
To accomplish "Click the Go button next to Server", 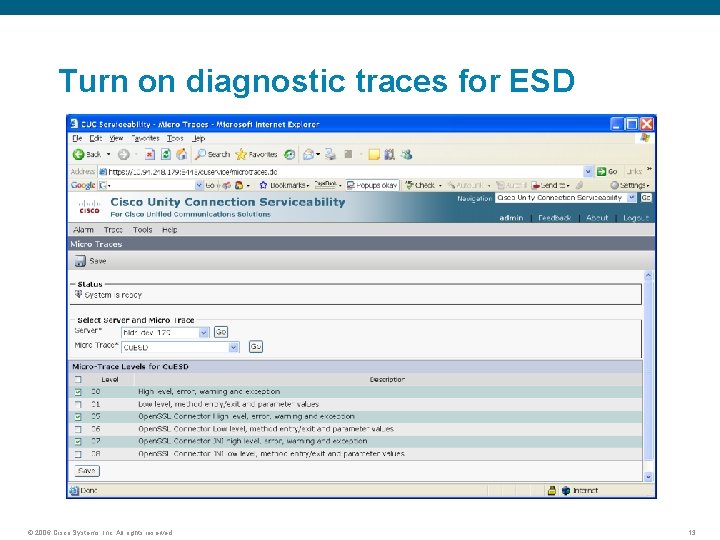I will click(221, 332).
